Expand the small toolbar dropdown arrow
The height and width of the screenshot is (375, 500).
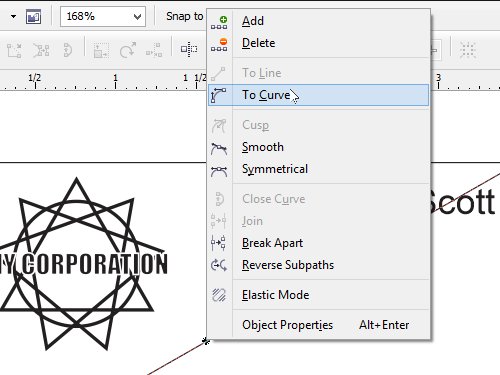(x=13, y=16)
